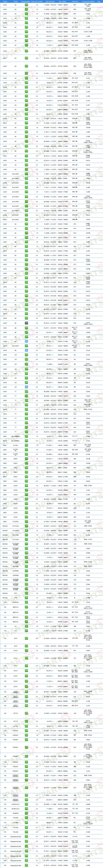Click SEAT in the TOLEDO row
Viewport: 103px width, 868px height.
pos(5,521)
